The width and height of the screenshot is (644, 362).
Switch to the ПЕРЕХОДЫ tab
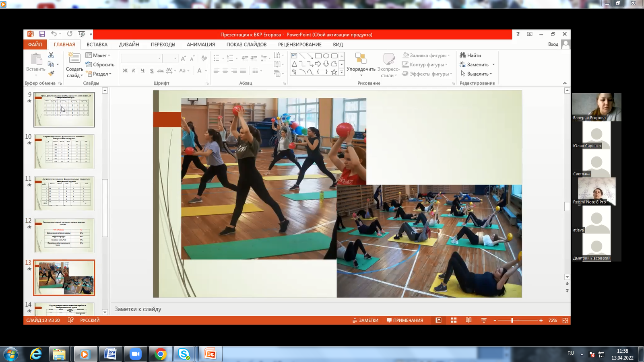[x=163, y=44]
